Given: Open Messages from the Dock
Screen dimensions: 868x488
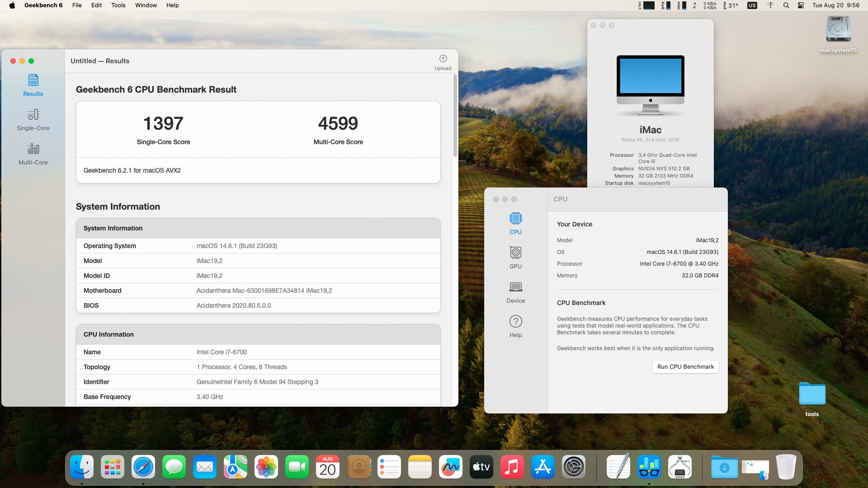Looking at the screenshot, I should coord(174,467).
